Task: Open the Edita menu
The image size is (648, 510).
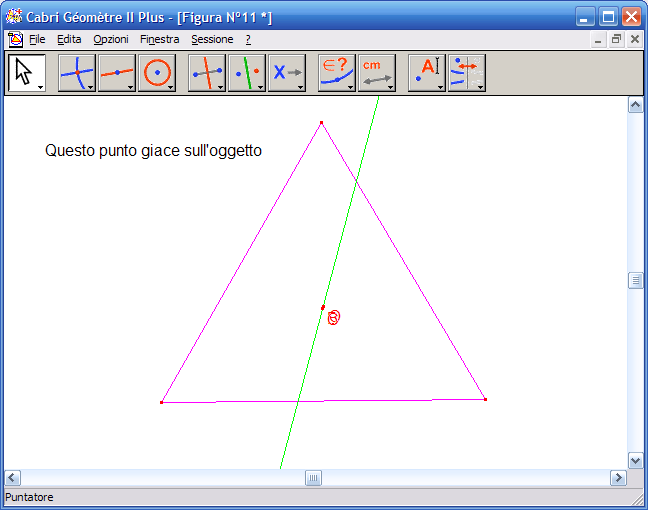Action: click(x=69, y=39)
